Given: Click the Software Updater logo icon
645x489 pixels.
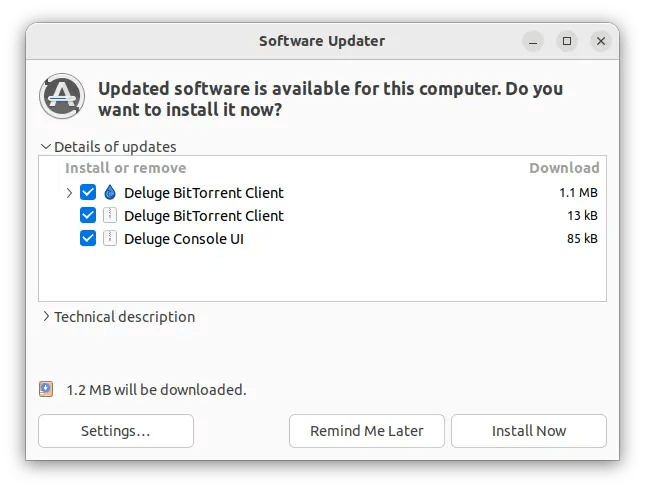Looking at the screenshot, I should pyautogui.click(x=62, y=96).
